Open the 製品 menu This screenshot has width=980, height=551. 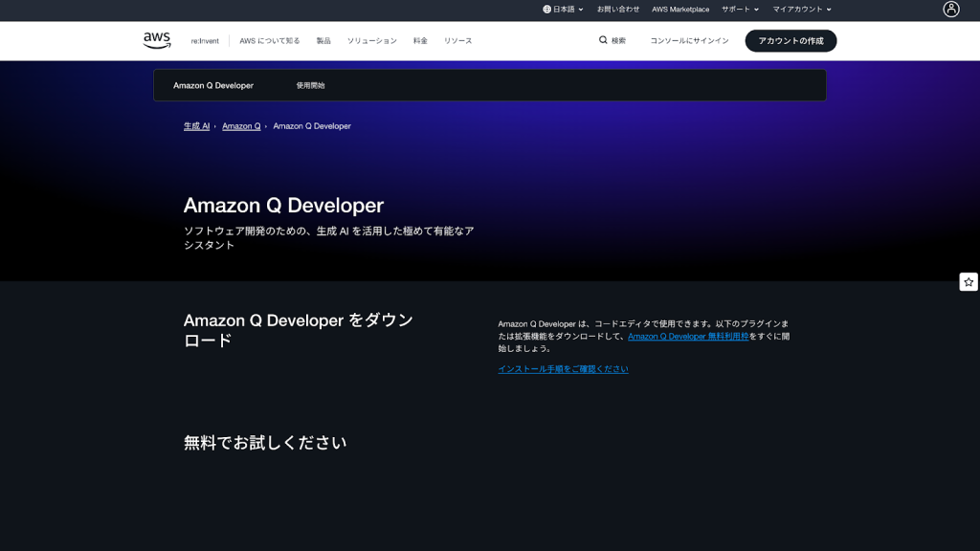click(323, 41)
